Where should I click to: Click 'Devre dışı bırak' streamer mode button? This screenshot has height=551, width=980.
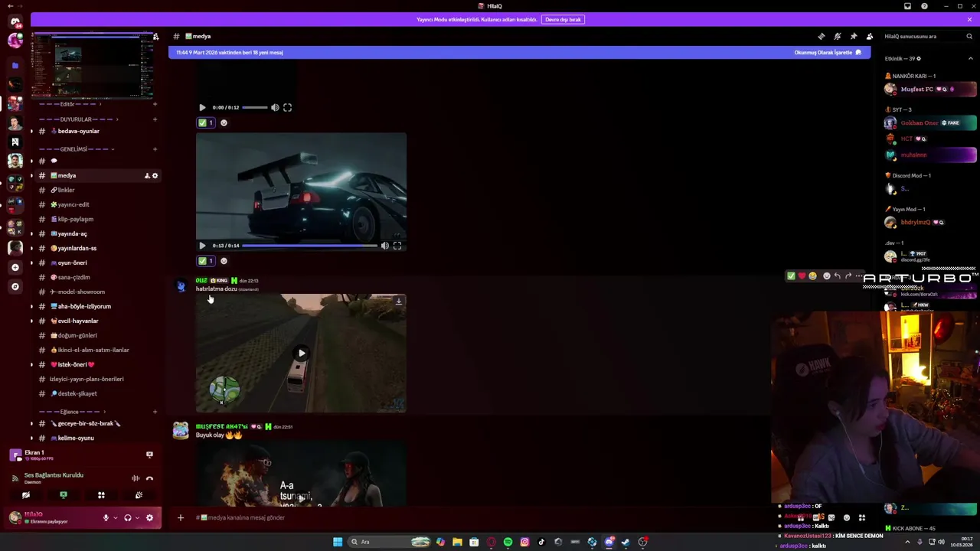pos(563,19)
